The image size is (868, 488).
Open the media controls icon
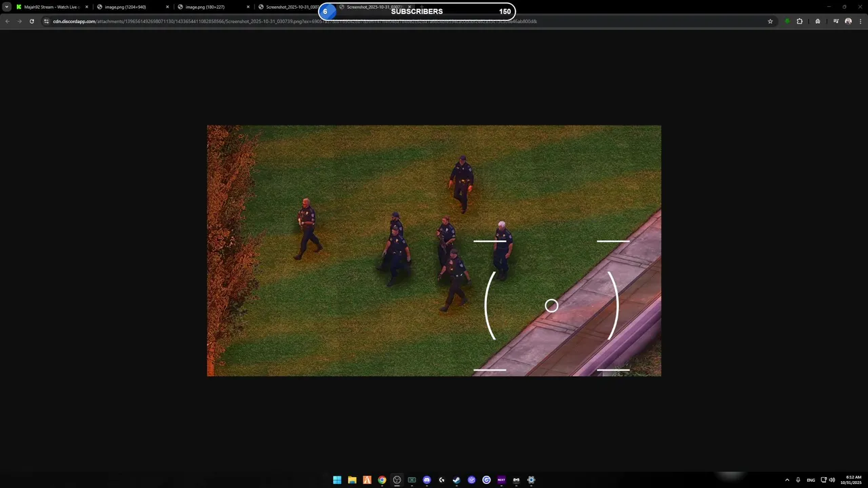[836, 21]
